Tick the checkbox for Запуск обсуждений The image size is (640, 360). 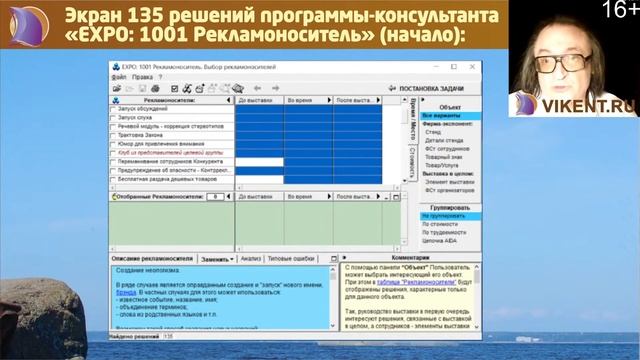click(x=113, y=109)
